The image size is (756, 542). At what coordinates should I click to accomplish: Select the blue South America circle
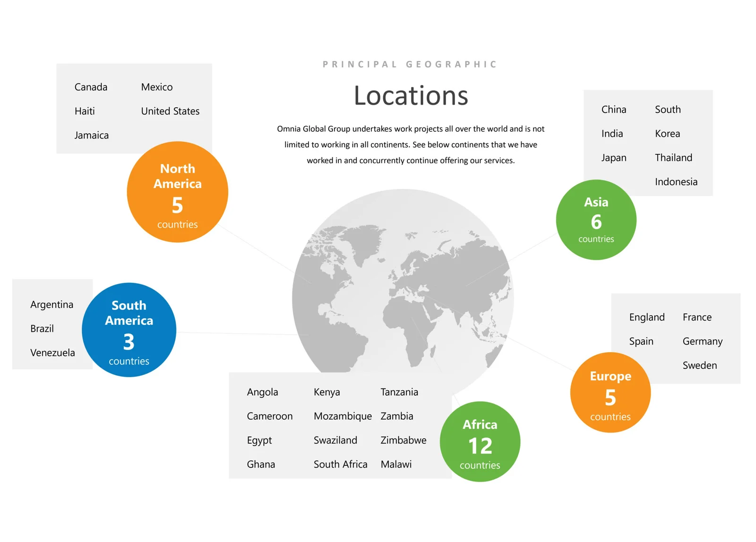click(129, 330)
